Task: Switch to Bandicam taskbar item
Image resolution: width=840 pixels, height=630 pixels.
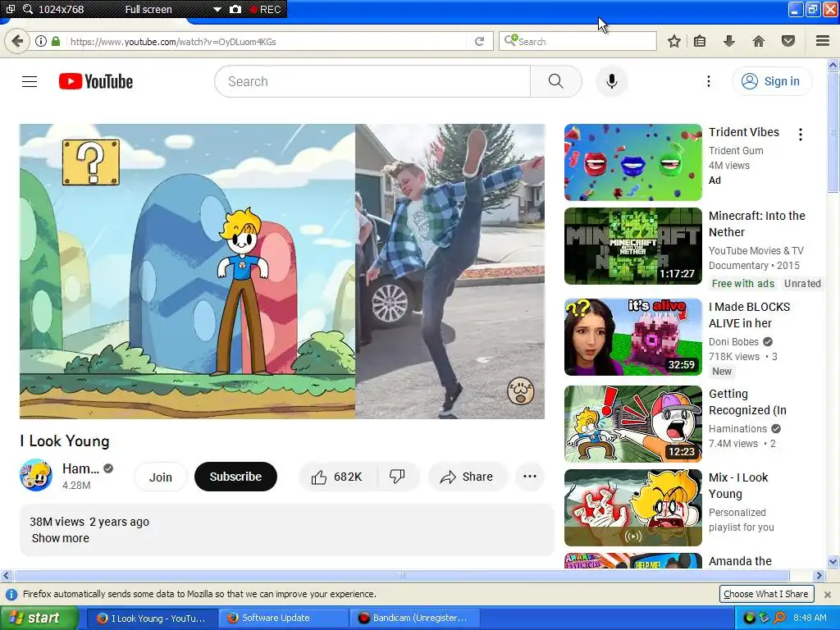Action: click(x=414, y=619)
